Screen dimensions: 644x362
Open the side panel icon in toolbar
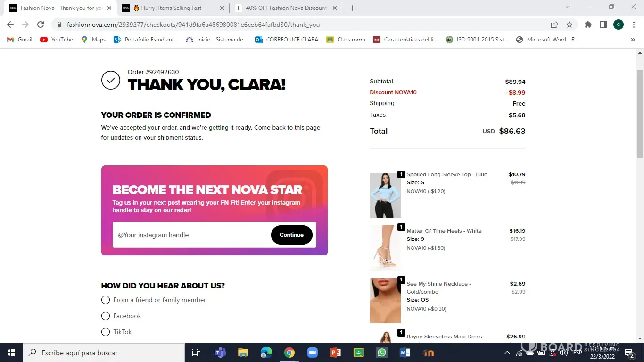coord(603,25)
